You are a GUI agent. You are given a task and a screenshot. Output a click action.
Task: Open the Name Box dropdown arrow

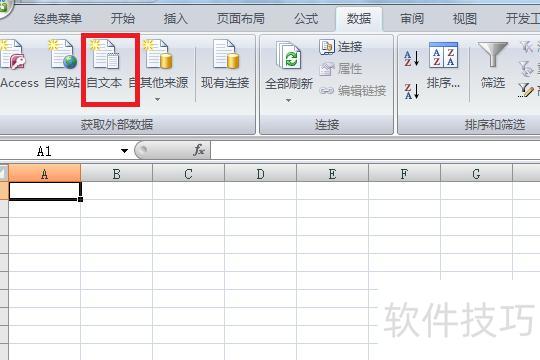coord(124,151)
